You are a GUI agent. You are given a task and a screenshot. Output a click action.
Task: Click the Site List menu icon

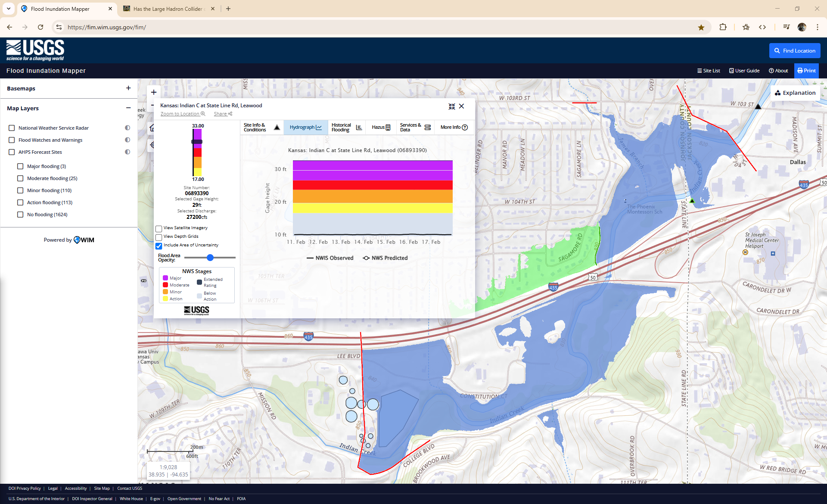[700, 71]
